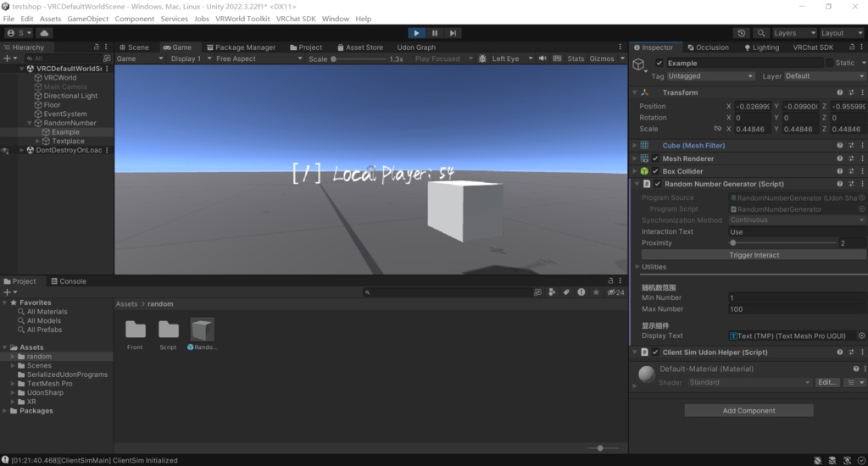868x466 pixels.
Task: Toggle Random Number Generator script checkbox
Action: tap(658, 184)
